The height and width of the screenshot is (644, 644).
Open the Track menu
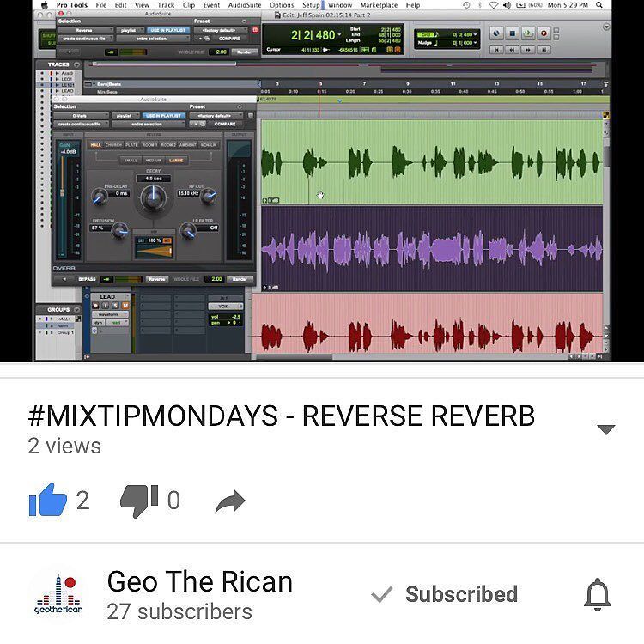(x=166, y=5)
